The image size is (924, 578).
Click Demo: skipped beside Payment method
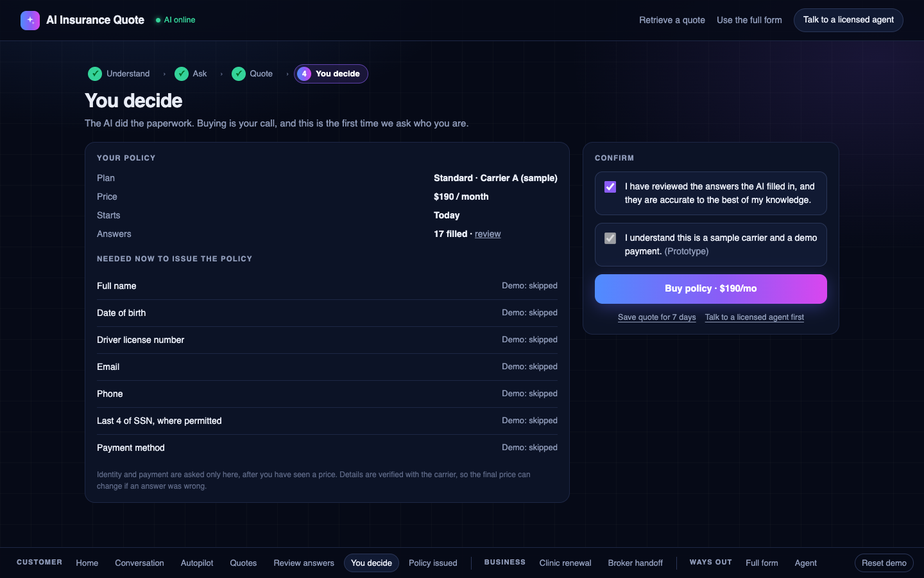529,448
